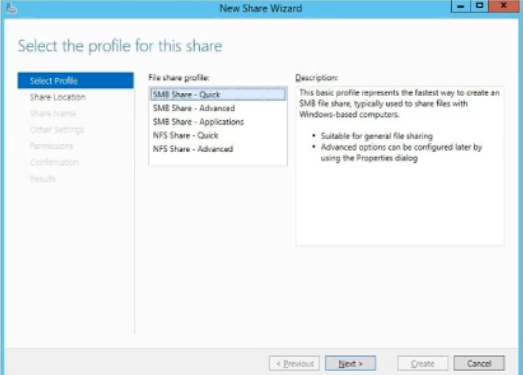Click 'Select the profile for this share' heading
Viewport: 523px width, 375px height.
(x=120, y=46)
